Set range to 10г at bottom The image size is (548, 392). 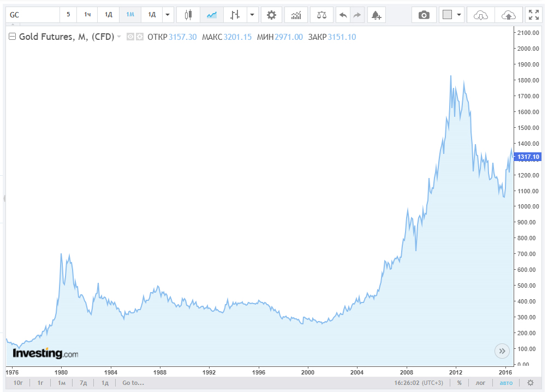pos(18,383)
